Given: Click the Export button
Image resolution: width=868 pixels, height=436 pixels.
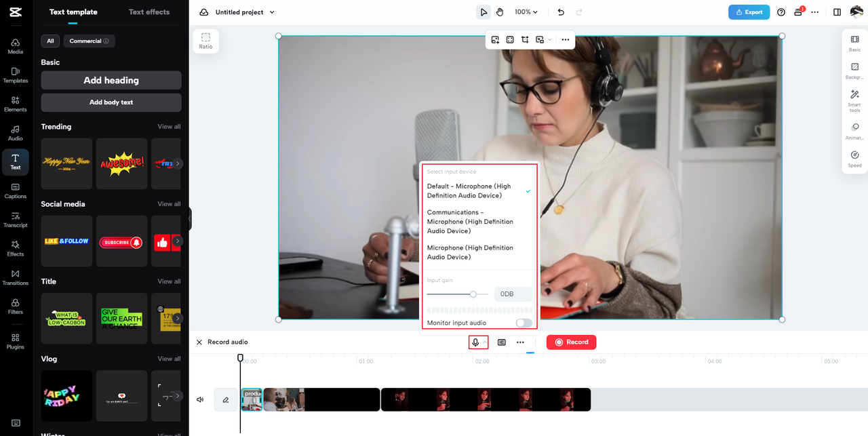Looking at the screenshot, I should click(x=749, y=12).
